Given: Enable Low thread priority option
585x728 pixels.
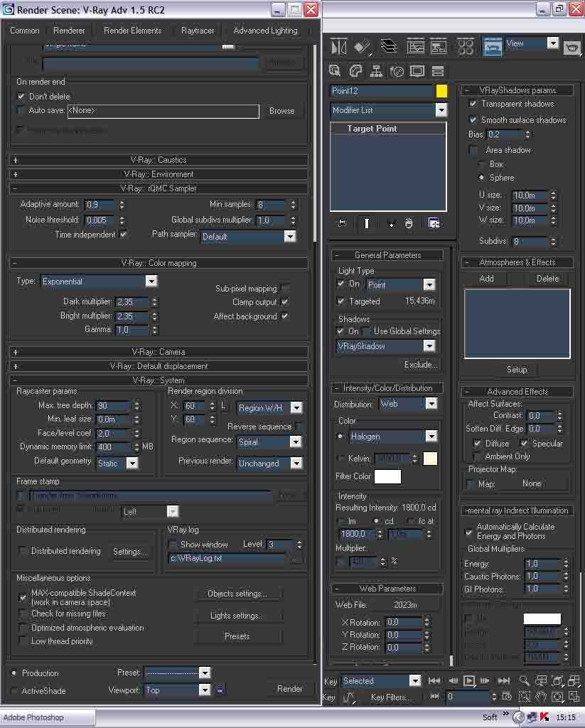Looking at the screenshot, I should click(22, 641).
